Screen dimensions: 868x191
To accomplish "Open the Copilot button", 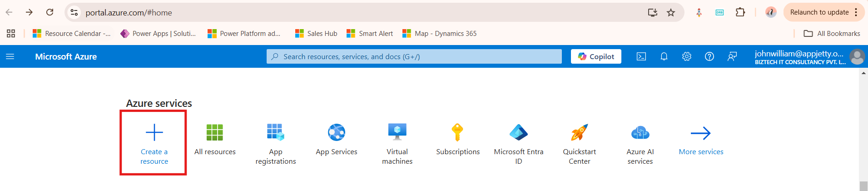I will (x=596, y=56).
